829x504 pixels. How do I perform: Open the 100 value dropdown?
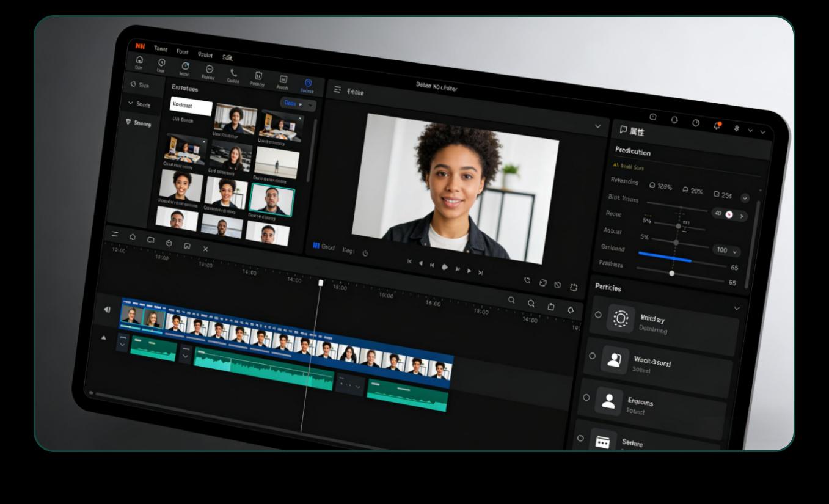click(726, 250)
